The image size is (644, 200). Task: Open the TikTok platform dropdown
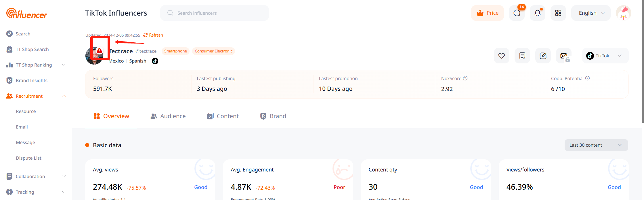pyautogui.click(x=605, y=56)
